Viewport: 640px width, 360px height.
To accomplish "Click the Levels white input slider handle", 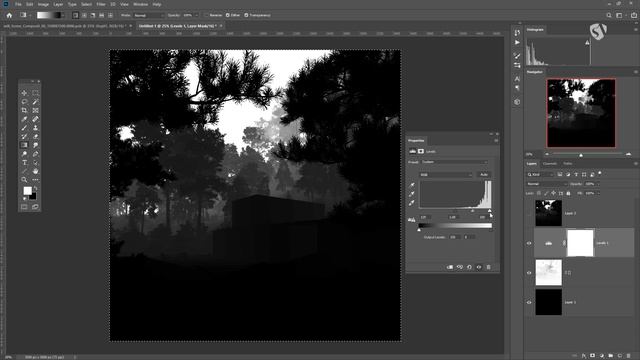I will (490, 211).
